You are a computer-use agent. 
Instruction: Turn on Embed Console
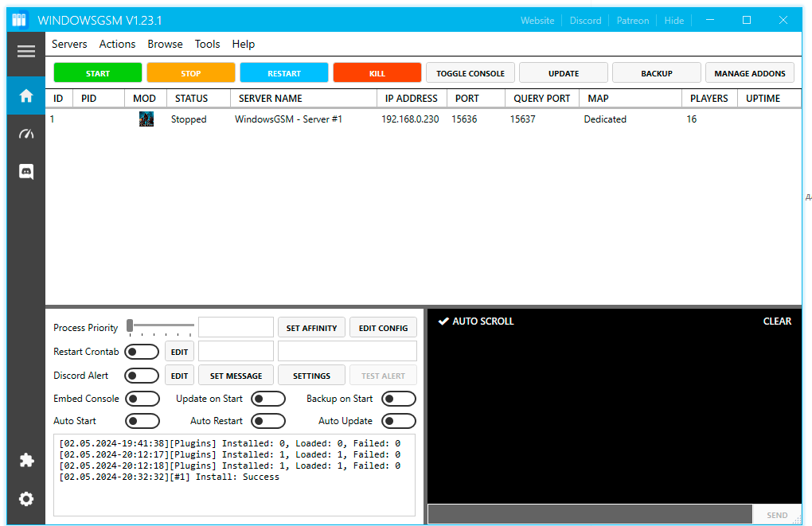pos(142,399)
